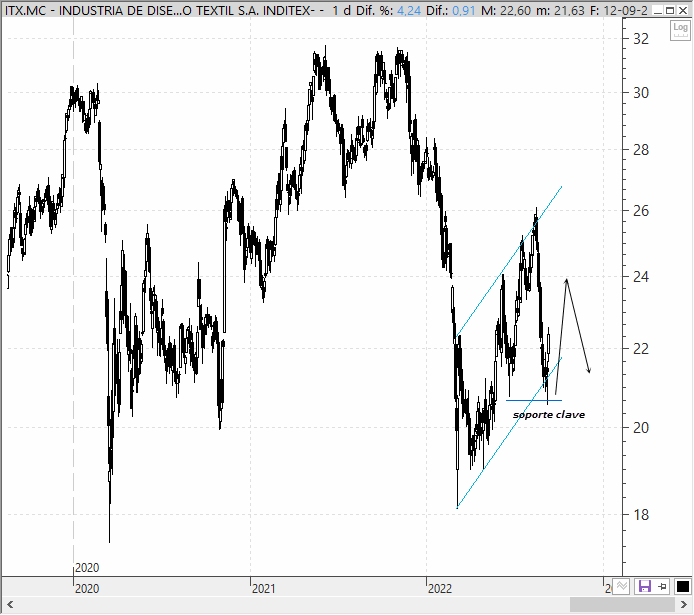Click the purple floppy-disk save icon
Screen dimensions: 694x615
tap(644, 587)
